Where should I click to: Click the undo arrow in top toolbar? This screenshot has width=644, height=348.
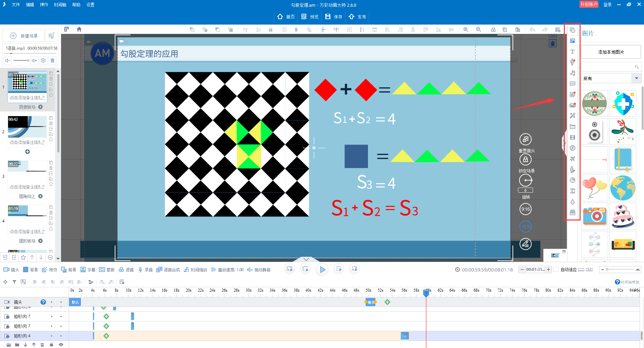coord(532,30)
